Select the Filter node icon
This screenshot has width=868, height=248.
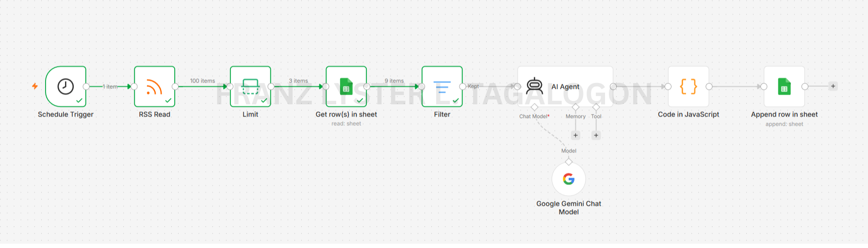point(442,86)
